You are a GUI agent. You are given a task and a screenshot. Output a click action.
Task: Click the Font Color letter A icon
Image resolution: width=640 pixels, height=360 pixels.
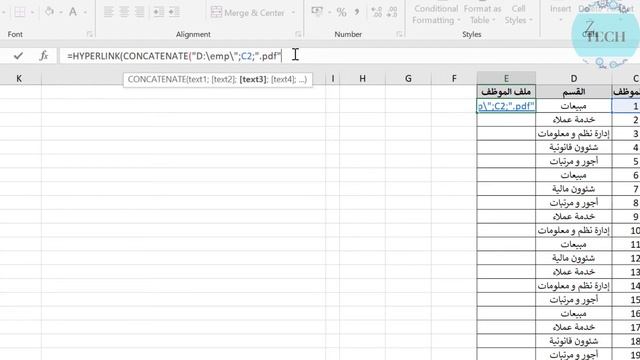[x=73, y=12]
